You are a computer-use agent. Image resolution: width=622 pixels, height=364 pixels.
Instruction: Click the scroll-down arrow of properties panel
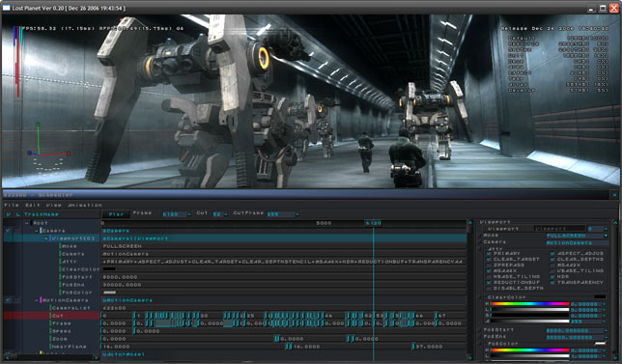coord(616,358)
